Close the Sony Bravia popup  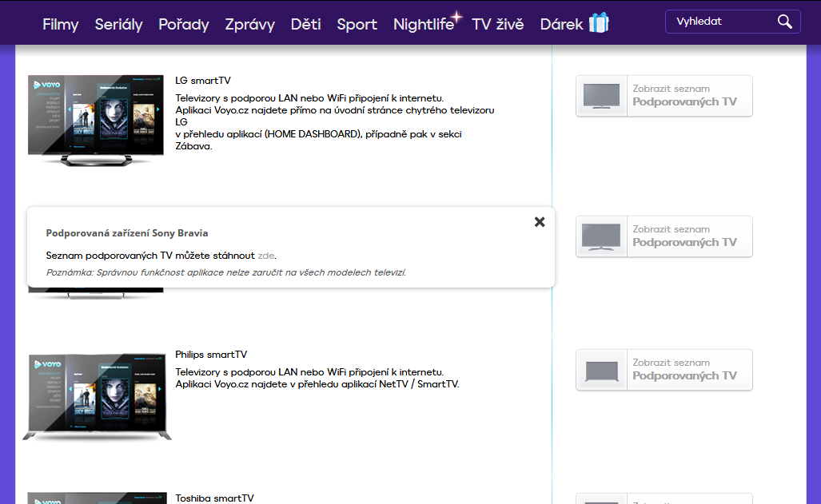click(540, 222)
